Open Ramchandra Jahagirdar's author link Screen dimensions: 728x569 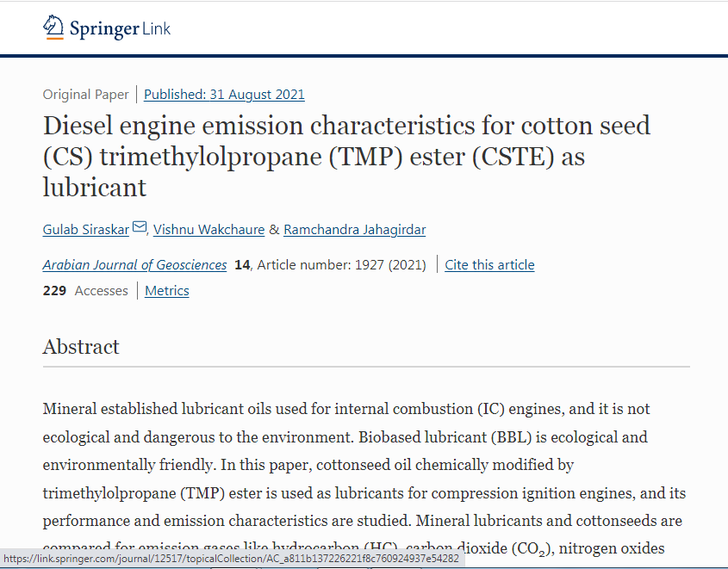coord(354,230)
